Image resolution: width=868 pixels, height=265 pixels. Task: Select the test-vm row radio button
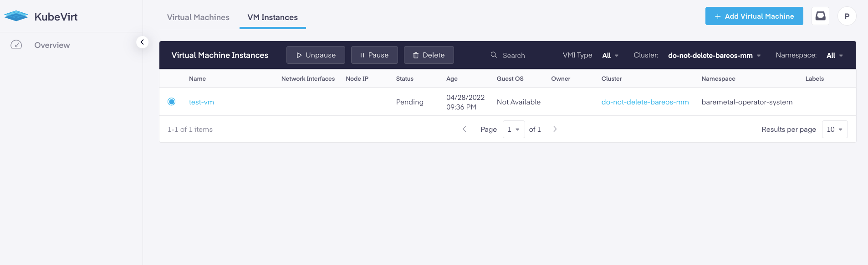(x=171, y=101)
